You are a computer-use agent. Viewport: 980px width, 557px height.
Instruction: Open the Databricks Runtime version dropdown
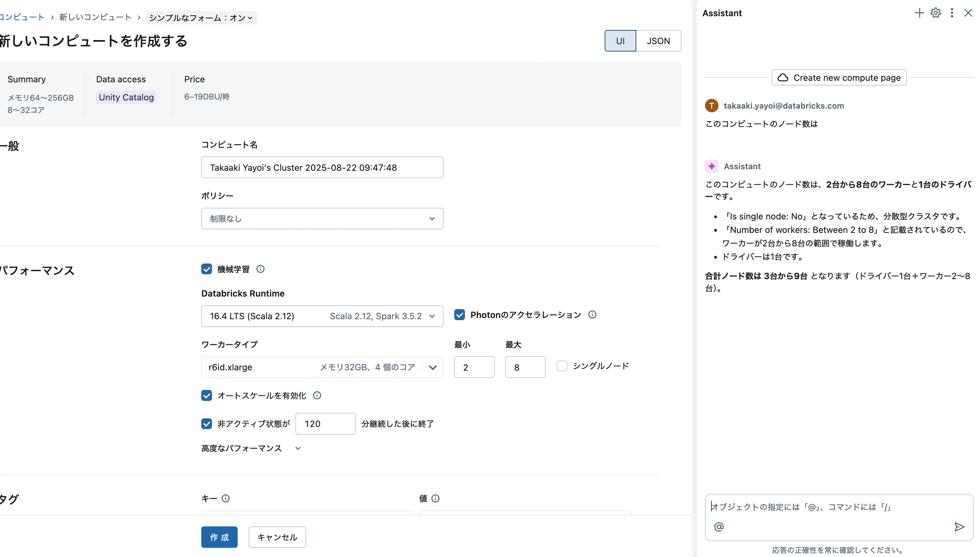click(x=322, y=316)
